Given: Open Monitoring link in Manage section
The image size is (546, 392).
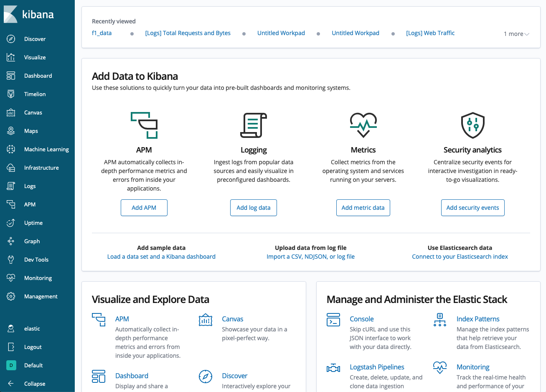Looking at the screenshot, I should click(473, 367).
